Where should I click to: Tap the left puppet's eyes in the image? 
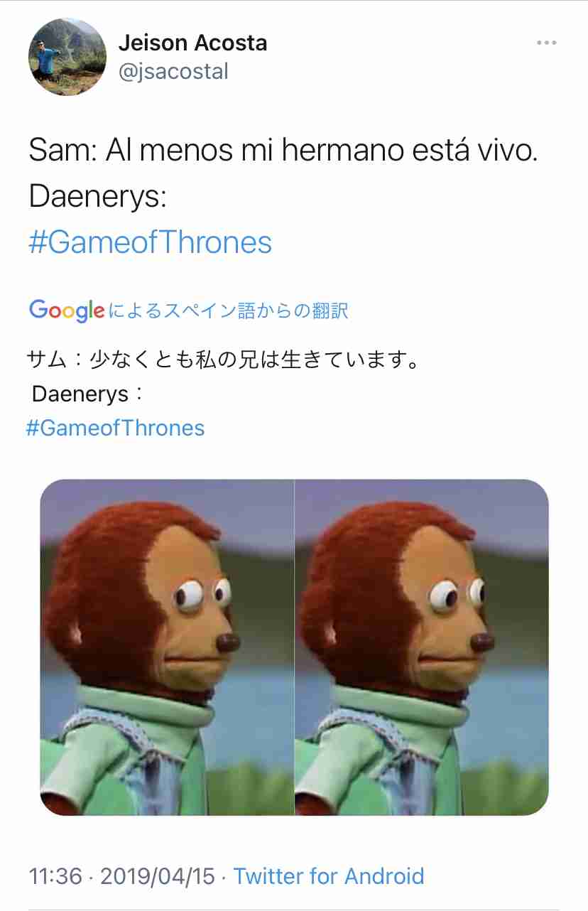(204, 594)
